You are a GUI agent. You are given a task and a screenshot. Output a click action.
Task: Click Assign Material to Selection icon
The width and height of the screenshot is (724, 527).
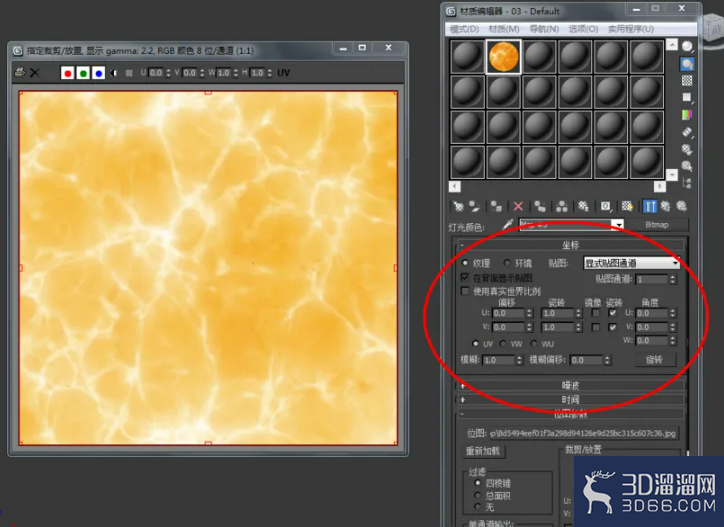tap(496, 206)
